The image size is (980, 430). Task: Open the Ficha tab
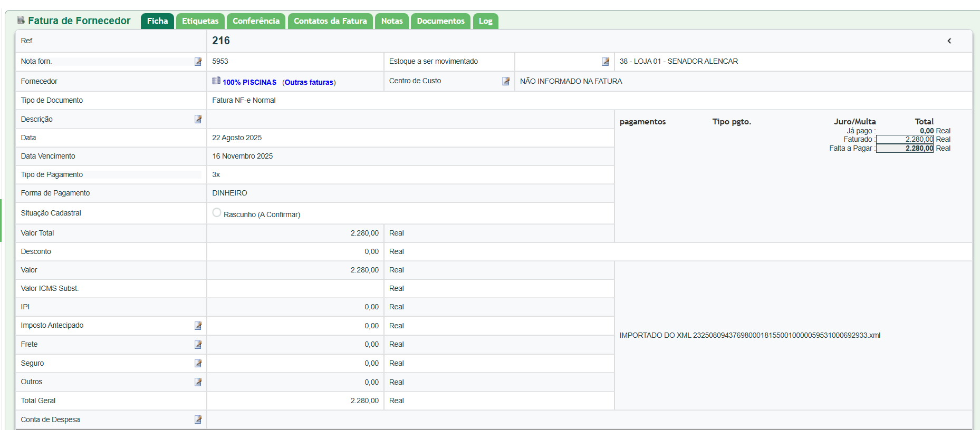(157, 21)
